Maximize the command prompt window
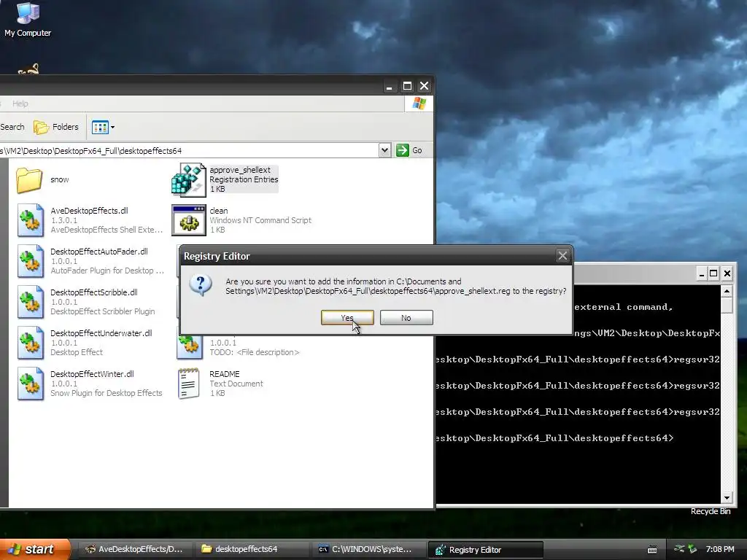 pos(713,273)
